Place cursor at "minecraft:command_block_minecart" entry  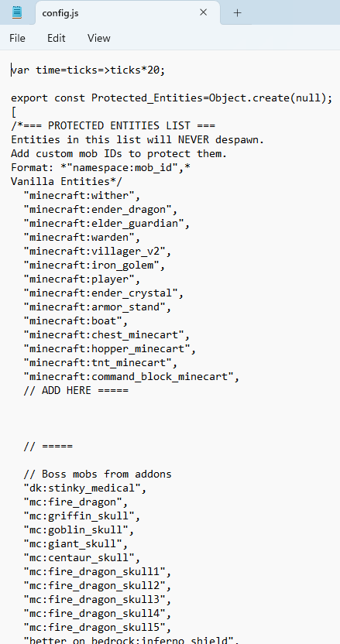(x=132, y=377)
